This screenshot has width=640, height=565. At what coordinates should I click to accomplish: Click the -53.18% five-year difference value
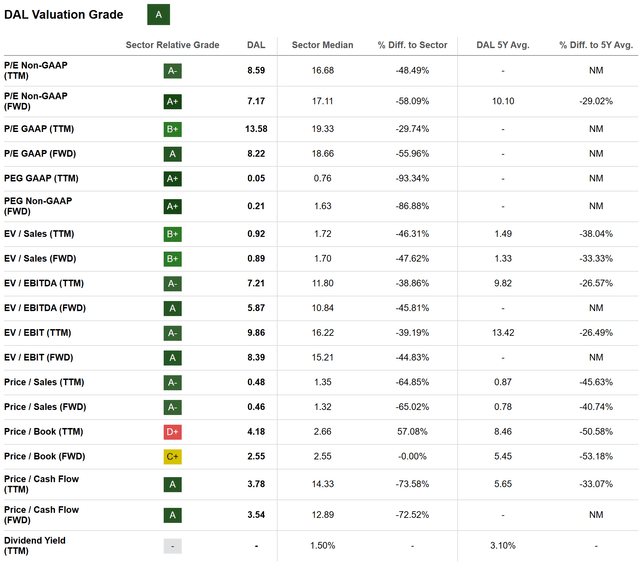pos(596,456)
